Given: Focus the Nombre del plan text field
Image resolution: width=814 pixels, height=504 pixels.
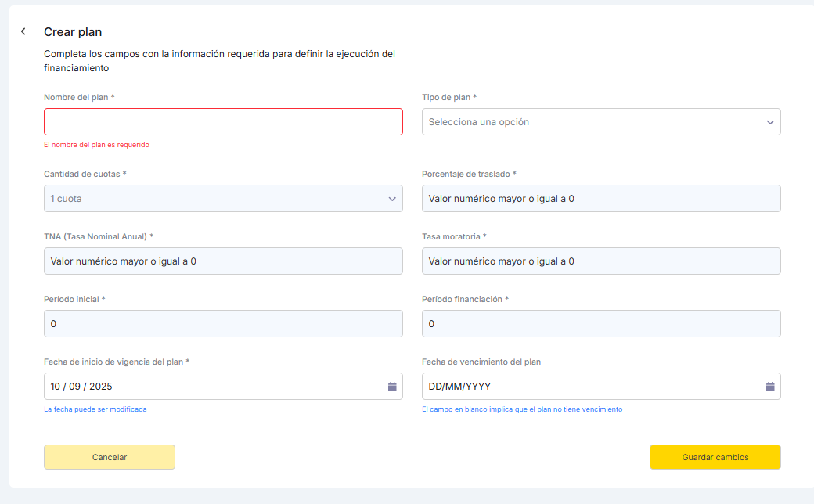Looking at the screenshot, I should pyautogui.click(x=223, y=122).
